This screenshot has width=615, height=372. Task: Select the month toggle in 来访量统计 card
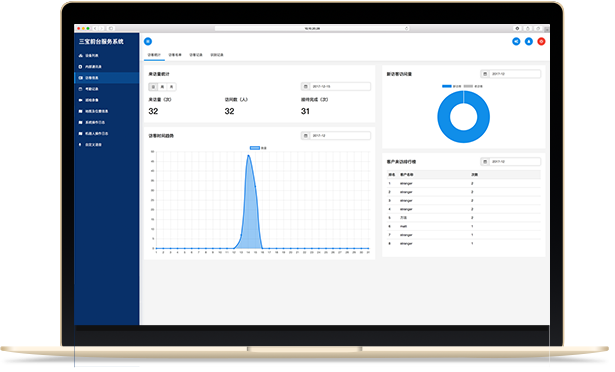click(171, 87)
